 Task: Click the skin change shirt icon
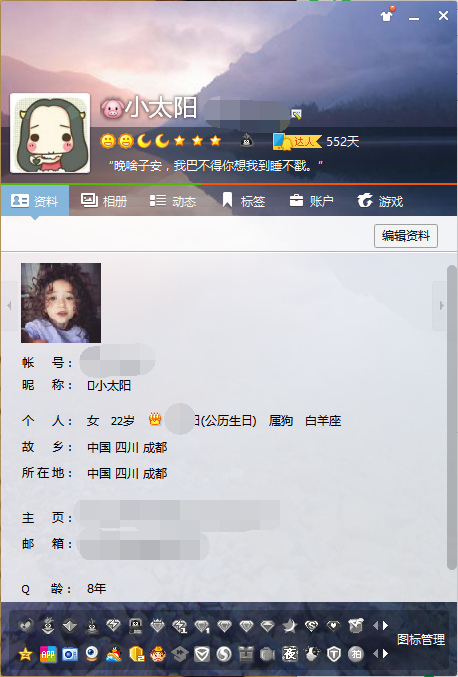point(386,16)
